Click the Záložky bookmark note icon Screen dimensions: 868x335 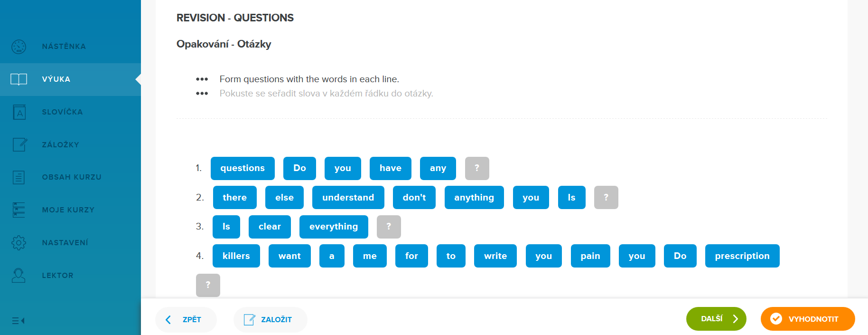[19, 144]
